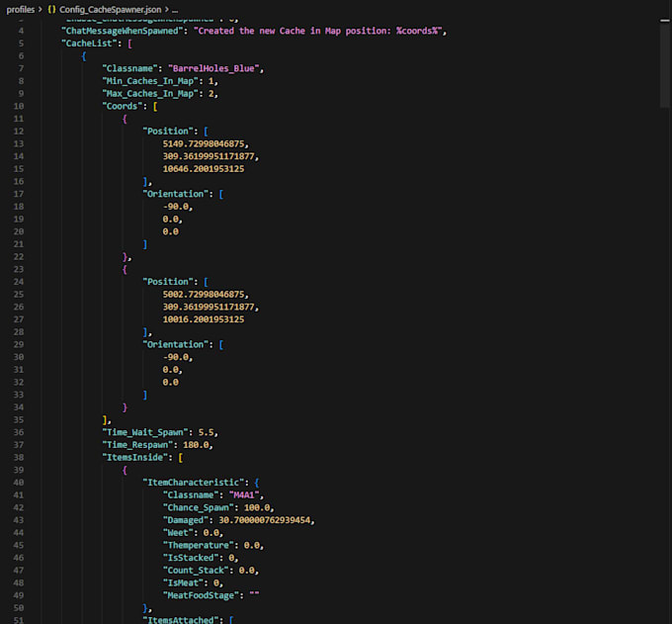The width and height of the screenshot is (672, 624).
Task: Click line number 38 in the gutter
Action: tap(19, 458)
